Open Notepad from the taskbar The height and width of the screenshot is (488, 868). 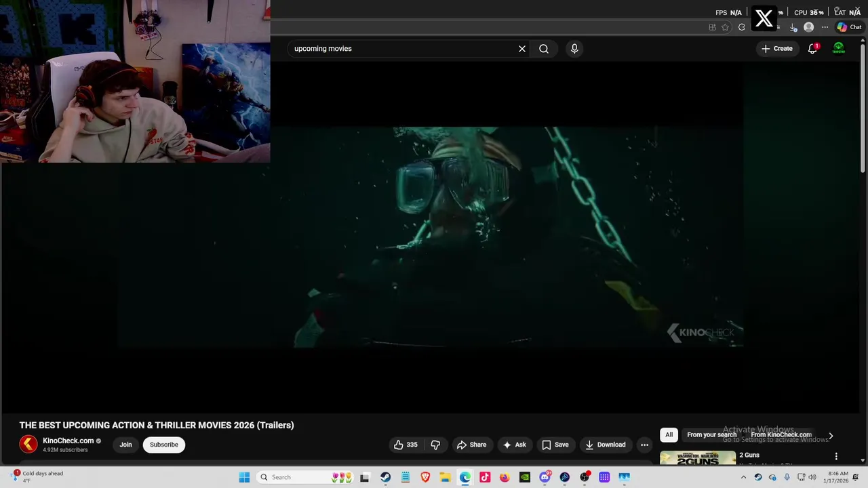(x=405, y=477)
